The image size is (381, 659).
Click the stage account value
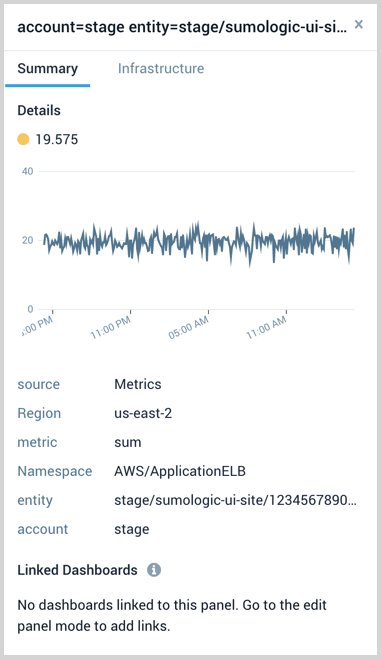tap(131, 530)
